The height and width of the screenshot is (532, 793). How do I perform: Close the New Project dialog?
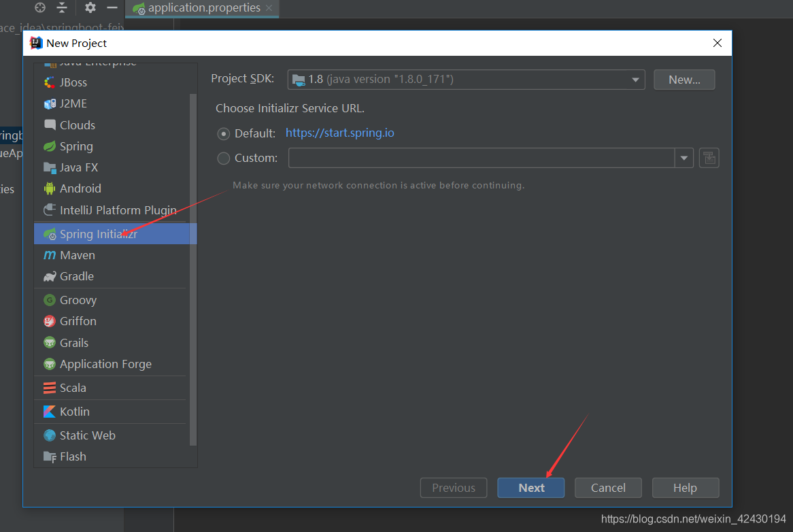717,43
